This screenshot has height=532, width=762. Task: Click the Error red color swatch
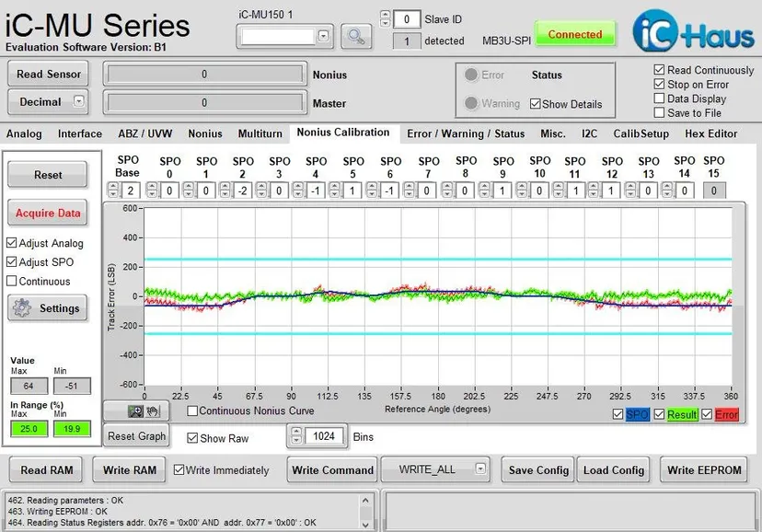click(x=726, y=414)
